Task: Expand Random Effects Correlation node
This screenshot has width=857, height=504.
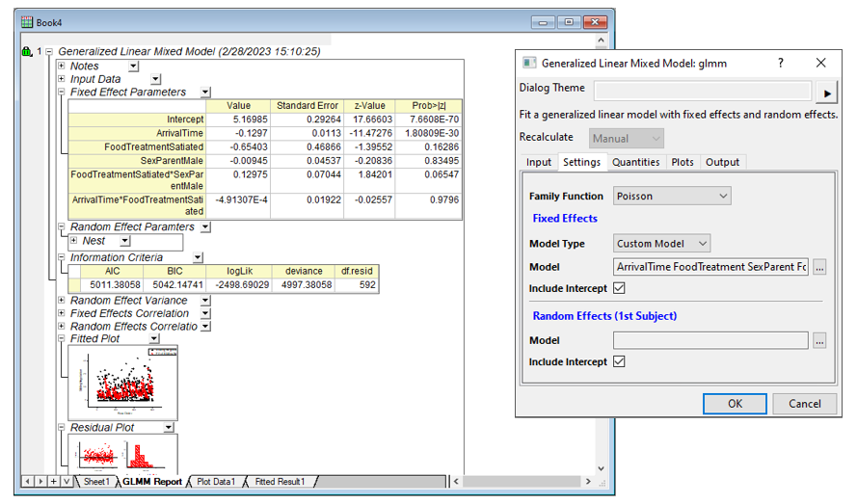Action: click(62, 327)
